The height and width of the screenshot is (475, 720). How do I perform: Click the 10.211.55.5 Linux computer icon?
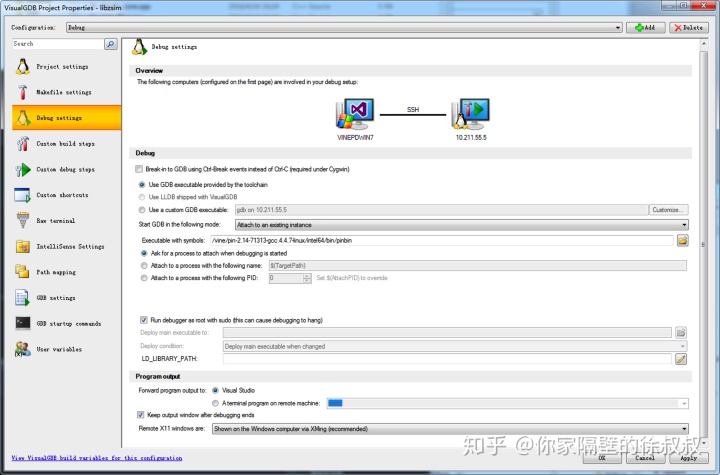470,114
